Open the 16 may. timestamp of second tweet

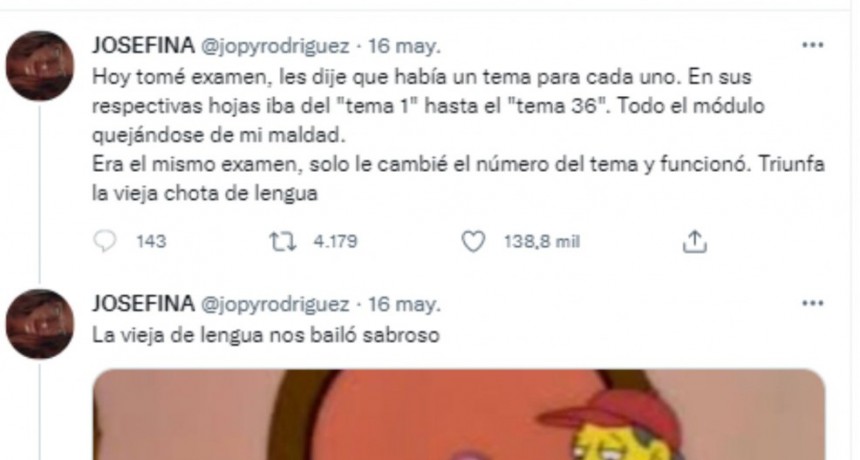[404, 305]
